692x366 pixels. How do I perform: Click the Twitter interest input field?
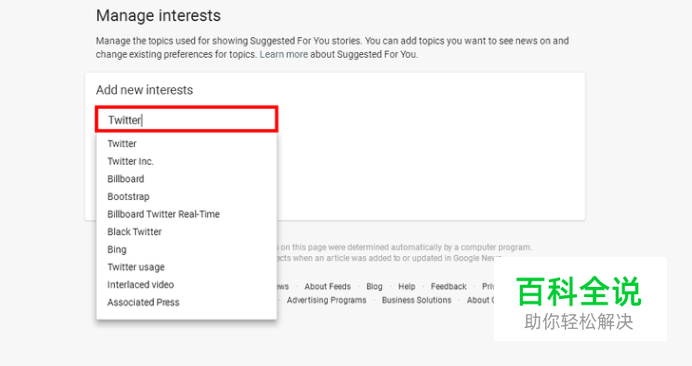[x=186, y=119]
